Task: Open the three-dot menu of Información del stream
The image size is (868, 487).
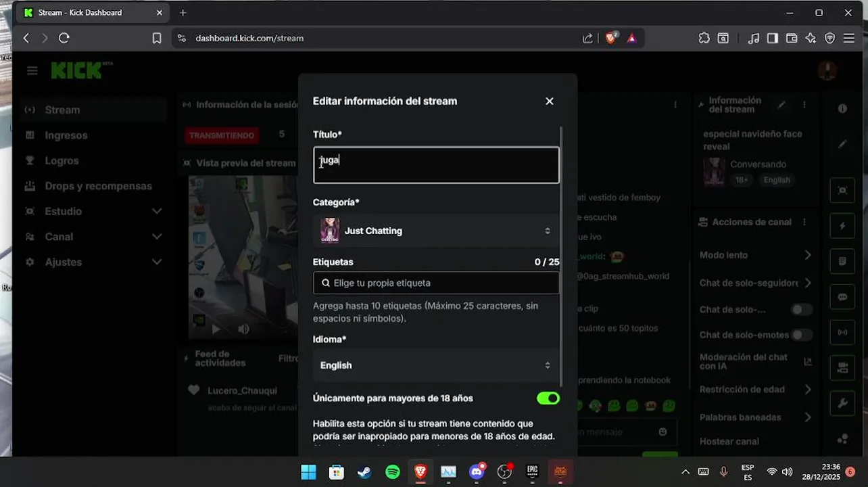Action: [x=804, y=105]
